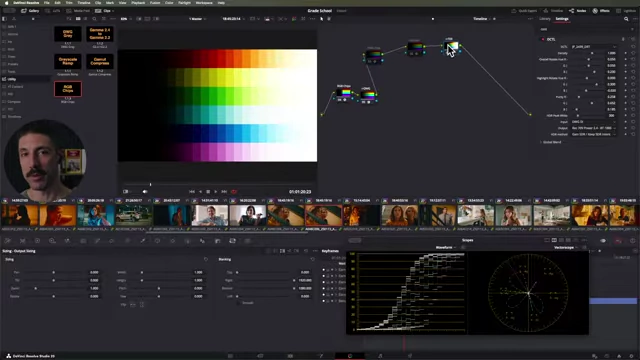Select the RGB Chips node in graph
The image size is (640, 360).
344,93
